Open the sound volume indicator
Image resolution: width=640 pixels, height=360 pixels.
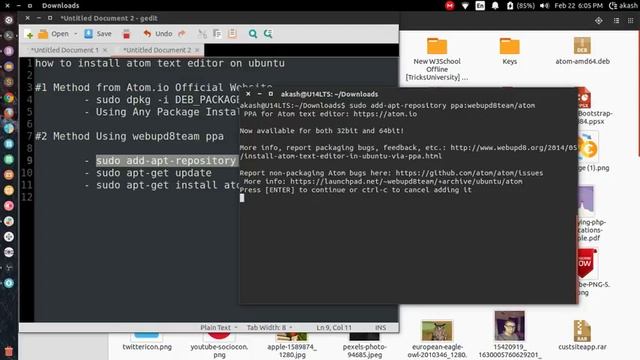(544, 6)
